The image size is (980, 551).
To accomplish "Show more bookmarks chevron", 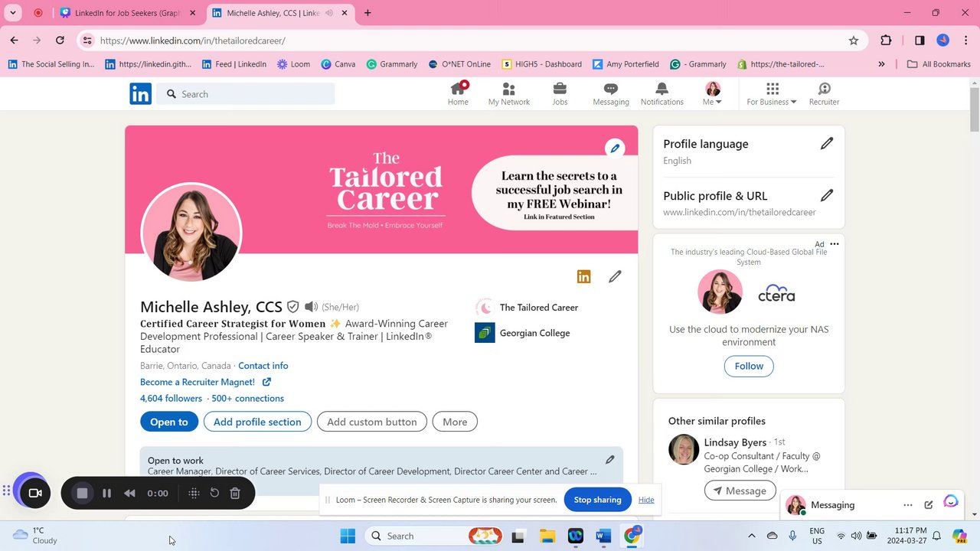I will point(881,64).
